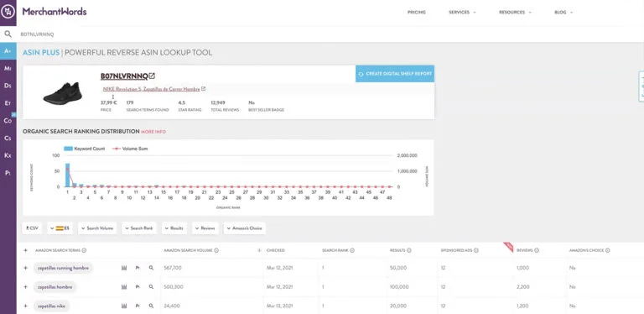Click info icon next to Reviews header

(x=537, y=250)
